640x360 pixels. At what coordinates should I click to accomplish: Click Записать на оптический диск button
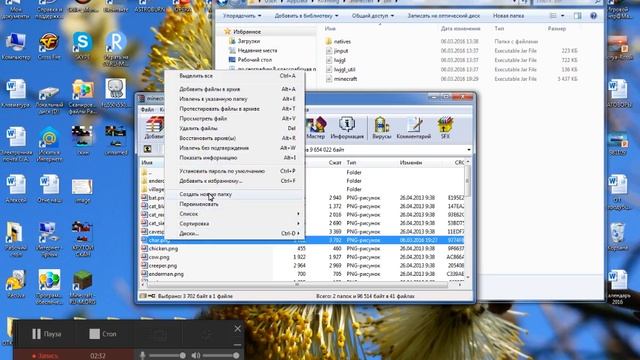[444, 16]
